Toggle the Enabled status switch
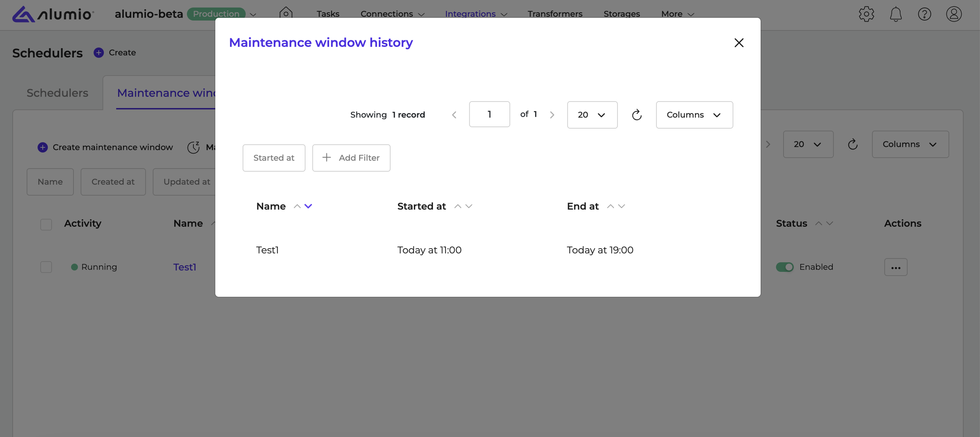Viewport: 980px width, 437px height. click(x=785, y=267)
